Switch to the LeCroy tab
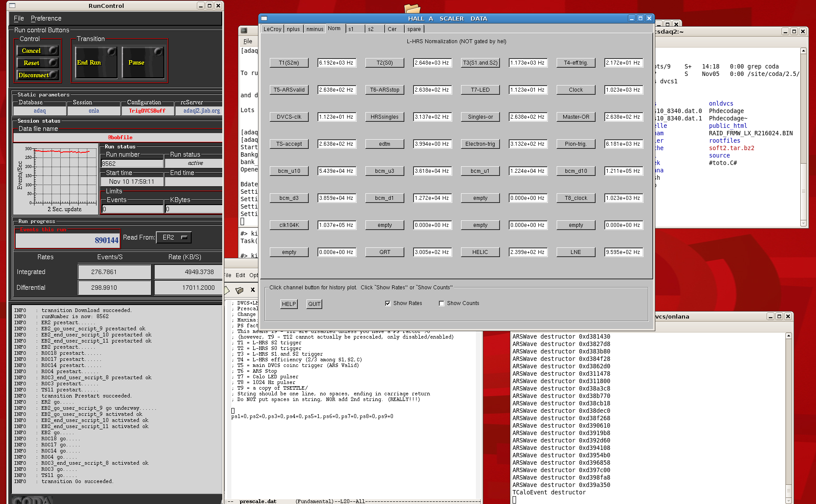Viewport: 816px width, 504px height. (272, 29)
